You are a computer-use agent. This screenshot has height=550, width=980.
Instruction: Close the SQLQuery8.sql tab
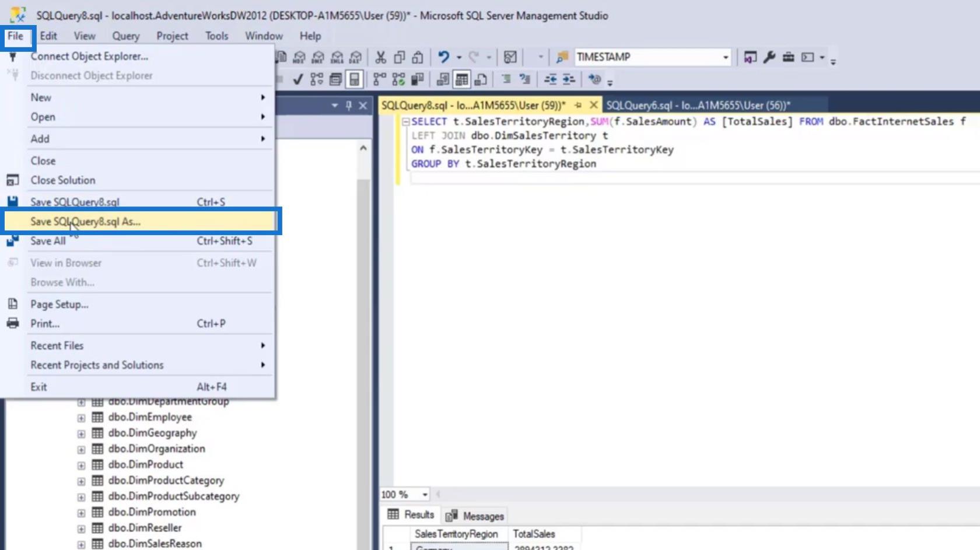[593, 105]
